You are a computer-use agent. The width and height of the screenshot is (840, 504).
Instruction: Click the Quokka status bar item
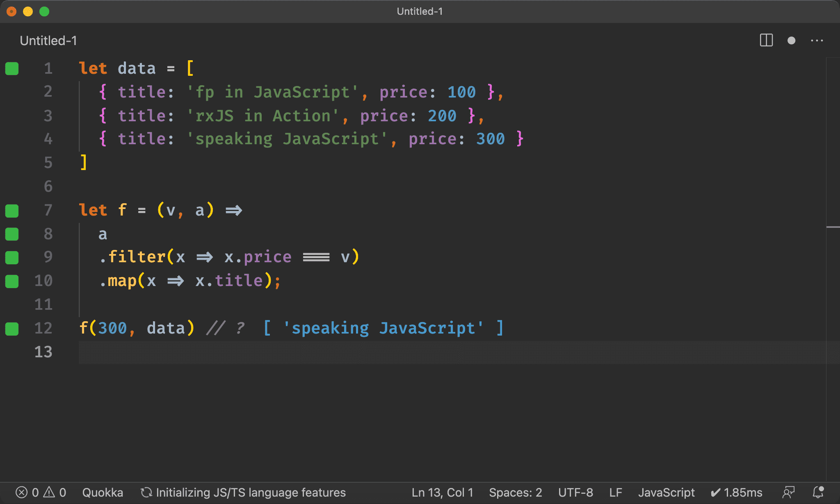[x=103, y=492]
